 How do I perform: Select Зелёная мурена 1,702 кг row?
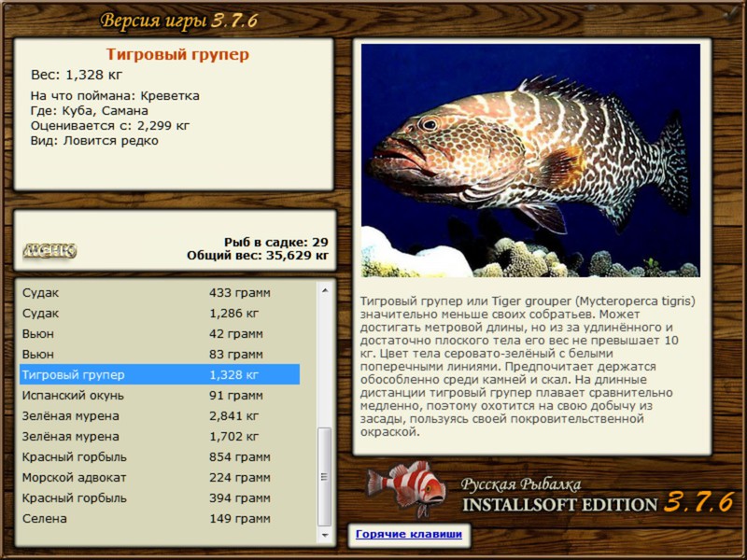click(x=160, y=436)
